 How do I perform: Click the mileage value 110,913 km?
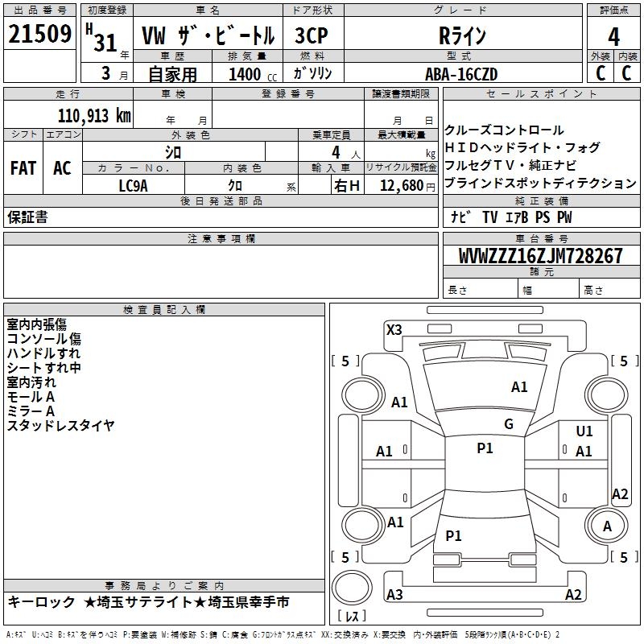point(93,115)
